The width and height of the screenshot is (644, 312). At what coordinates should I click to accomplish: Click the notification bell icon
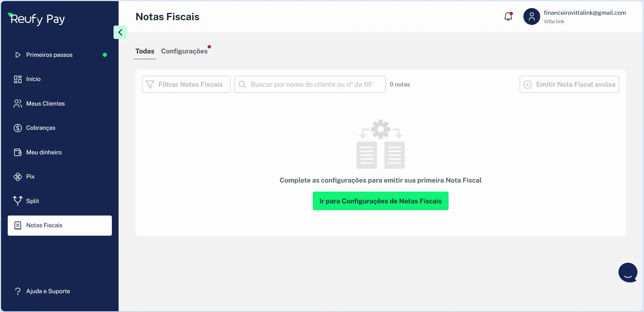click(x=508, y=16)
